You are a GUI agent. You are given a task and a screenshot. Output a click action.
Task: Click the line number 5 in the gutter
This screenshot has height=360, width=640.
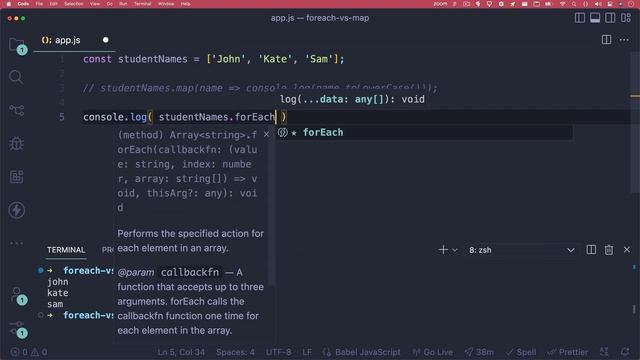click(x=62, y=117)
